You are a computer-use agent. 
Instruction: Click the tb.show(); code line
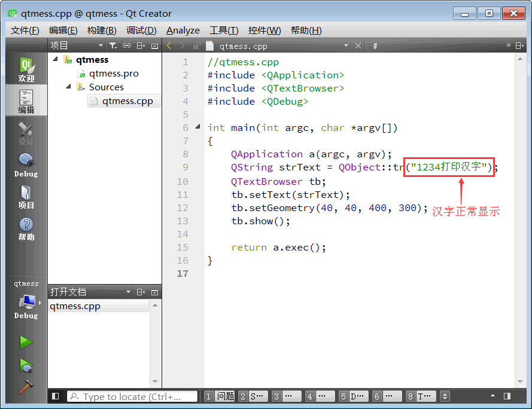260,221
